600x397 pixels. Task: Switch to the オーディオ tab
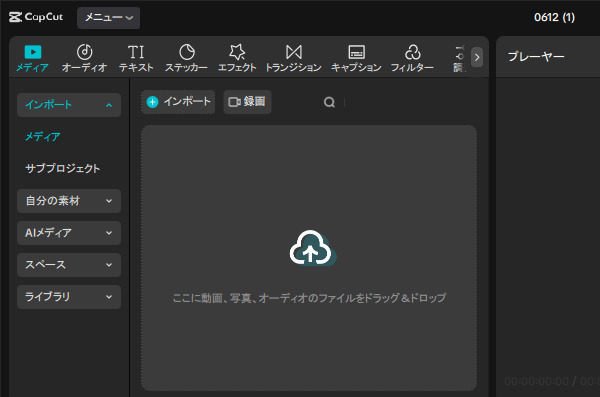(84, 59)
